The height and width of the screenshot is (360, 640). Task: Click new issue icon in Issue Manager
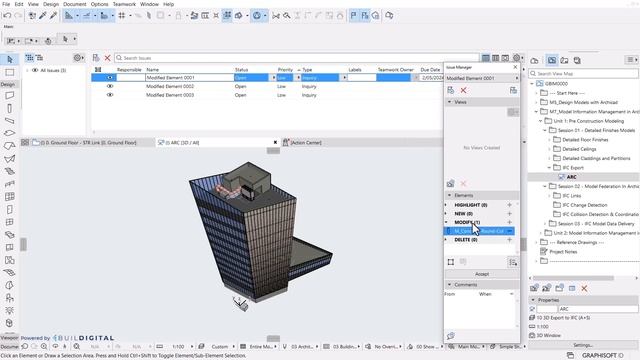tap(451, 90)
